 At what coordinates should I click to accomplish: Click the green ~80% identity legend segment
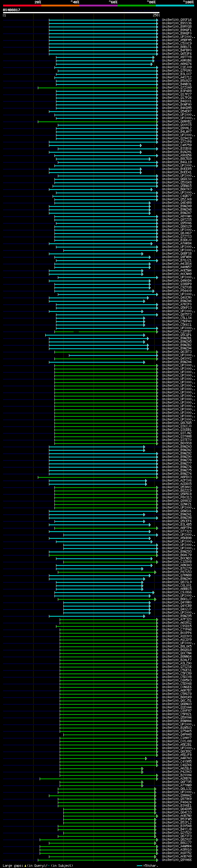pyautogui.click(x=137, y=6)
